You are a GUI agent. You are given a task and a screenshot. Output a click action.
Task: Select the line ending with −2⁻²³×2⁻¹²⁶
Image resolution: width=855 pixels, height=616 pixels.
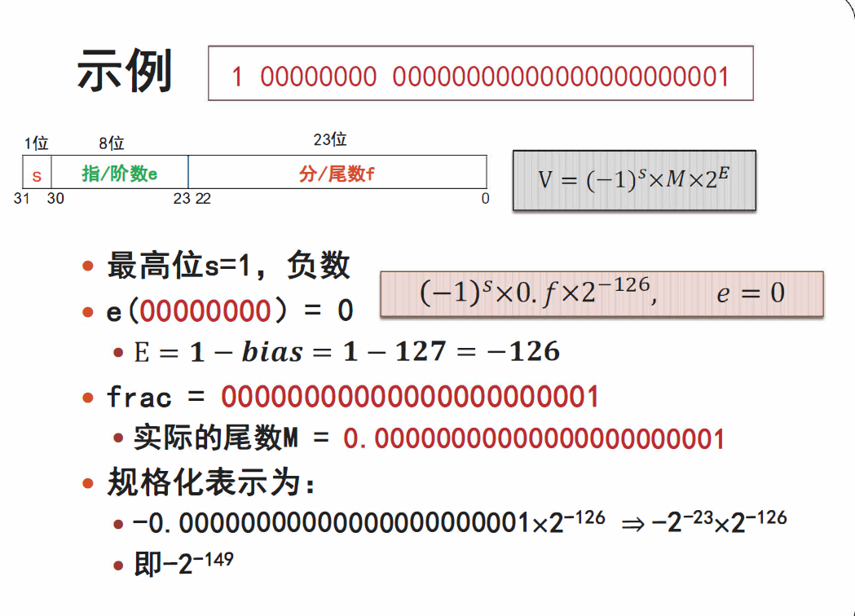pyautogui.click(x=460, y=521)
